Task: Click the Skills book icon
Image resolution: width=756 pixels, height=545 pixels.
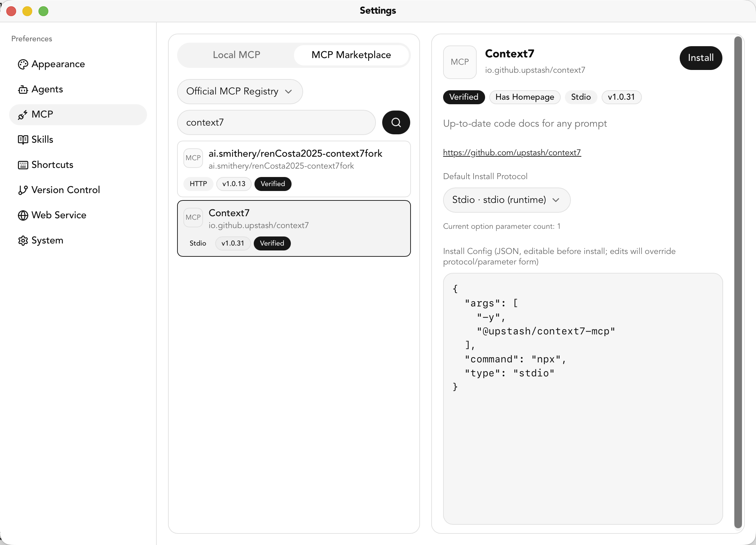Action: (x=23, y=140)
